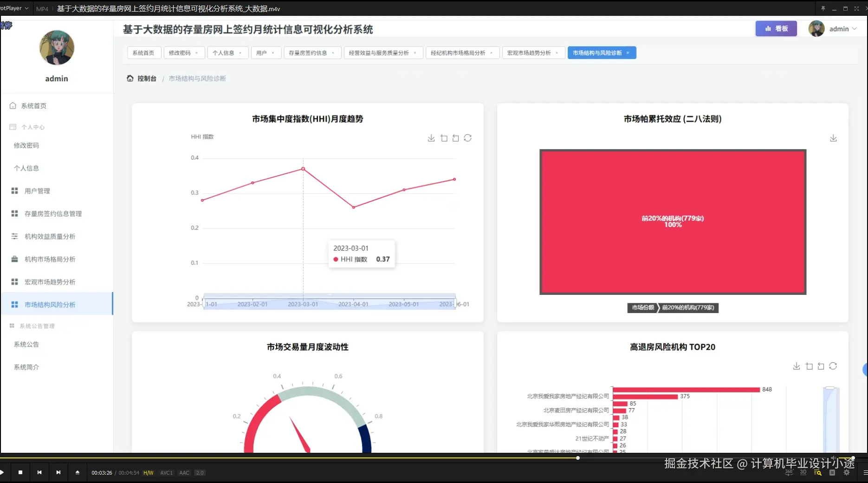The image size is (868, 483).
Task: Switch to the 修改密码 tab
Action: coord(180,53)
